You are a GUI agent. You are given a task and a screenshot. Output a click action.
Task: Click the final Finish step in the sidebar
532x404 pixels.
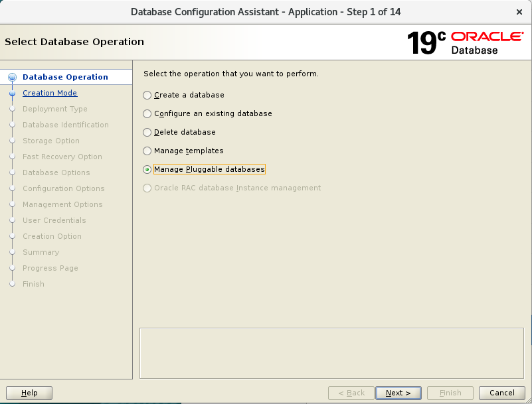point(33,284)
